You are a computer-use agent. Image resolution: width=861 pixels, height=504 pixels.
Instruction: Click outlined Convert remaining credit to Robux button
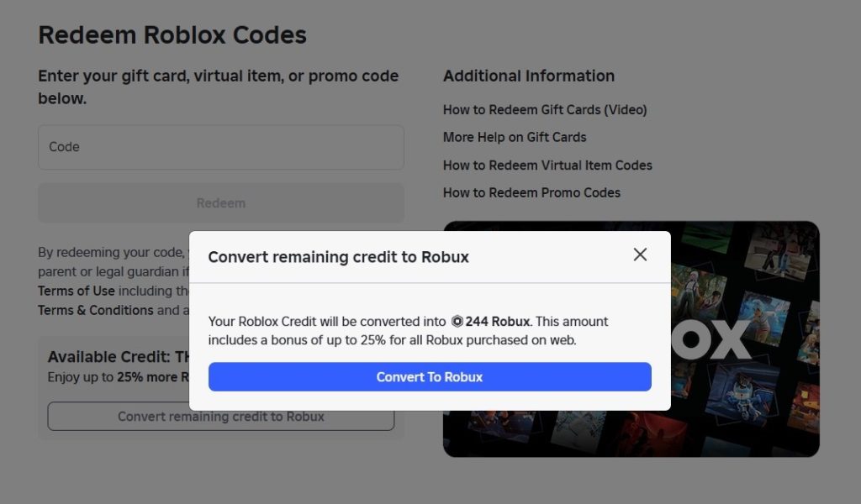pyautogui.click(x=220, y=417)
